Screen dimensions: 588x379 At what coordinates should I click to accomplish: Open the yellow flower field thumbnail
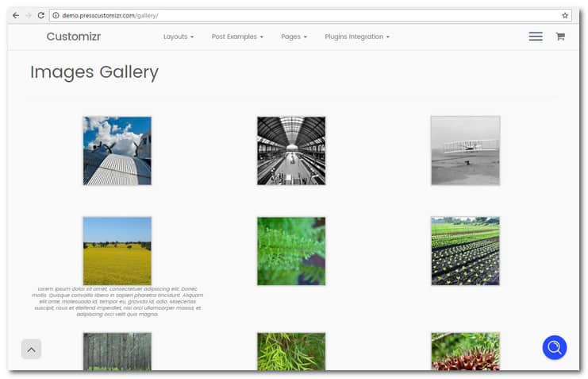[x=117, y=251]
